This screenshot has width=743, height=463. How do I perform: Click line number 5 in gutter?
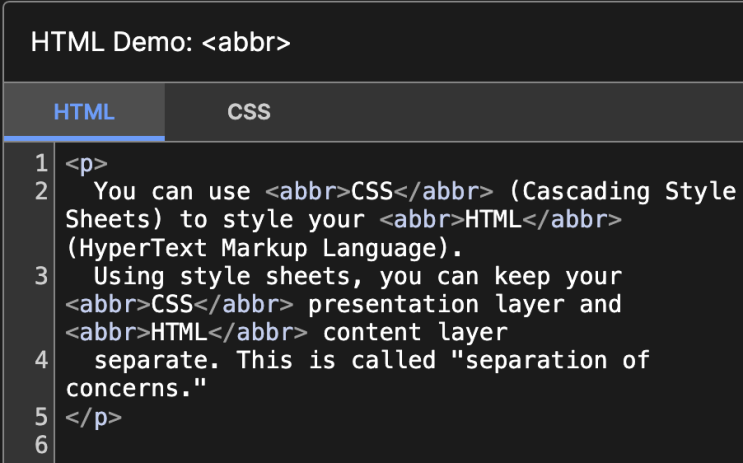point(40,416)
